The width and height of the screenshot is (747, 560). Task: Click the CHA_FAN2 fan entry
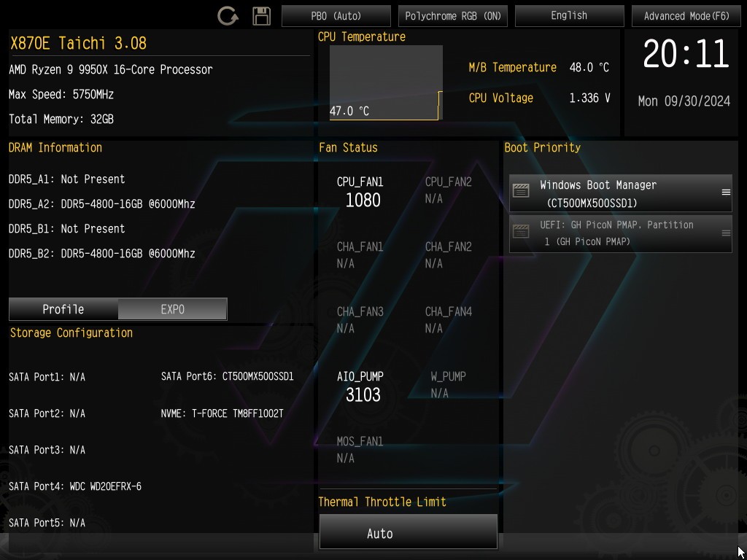point(449,255)
